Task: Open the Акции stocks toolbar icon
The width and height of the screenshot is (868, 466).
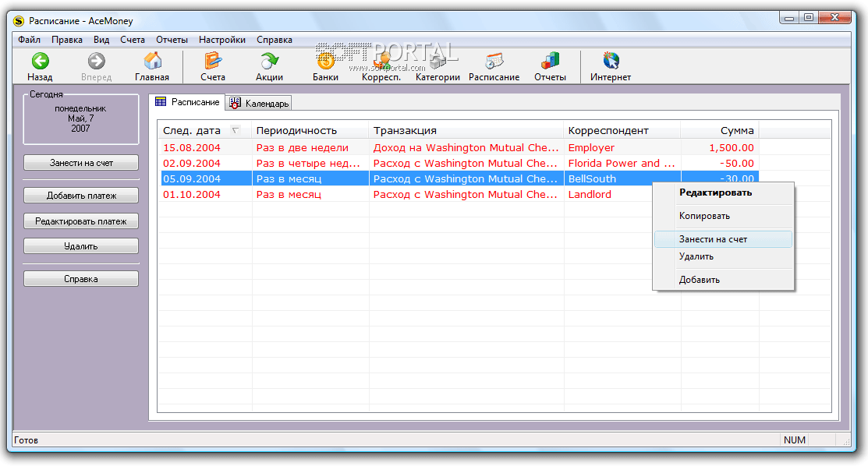Action: click(x=269, y=61)
